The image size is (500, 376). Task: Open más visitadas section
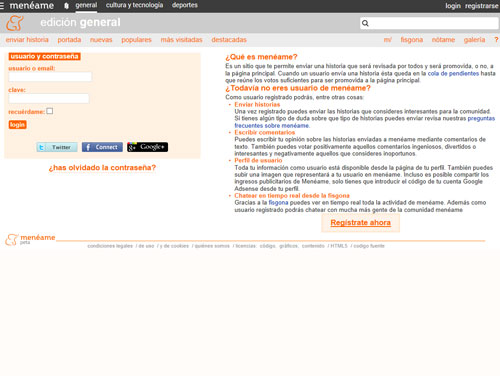[x=181, y=40]
